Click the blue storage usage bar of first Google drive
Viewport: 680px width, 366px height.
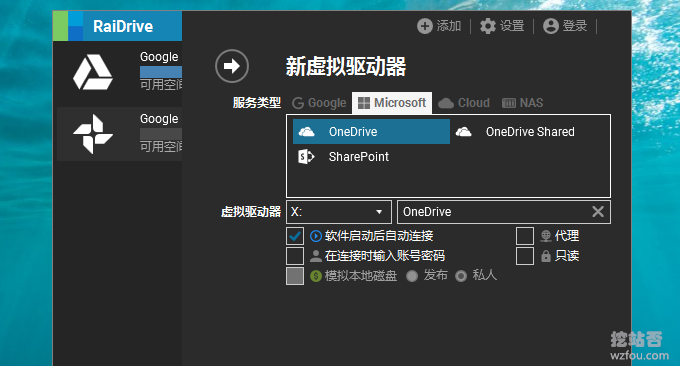pos(161,72)
